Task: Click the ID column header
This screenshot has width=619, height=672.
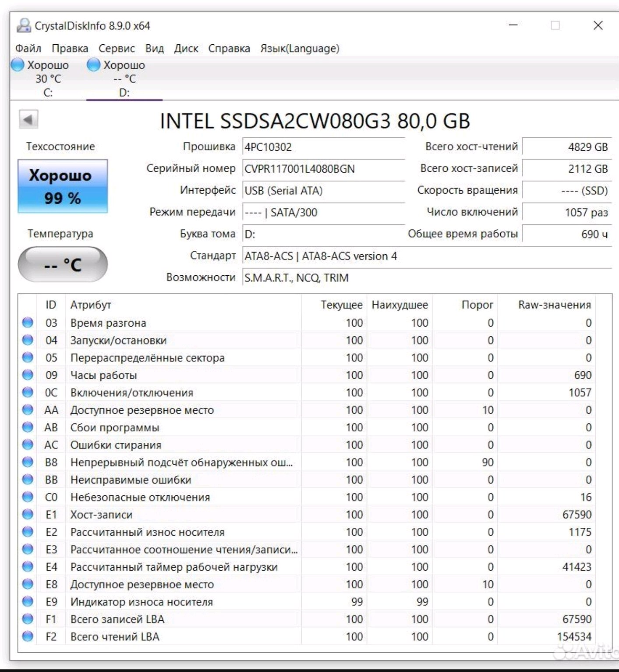Action: click(51, 305)
